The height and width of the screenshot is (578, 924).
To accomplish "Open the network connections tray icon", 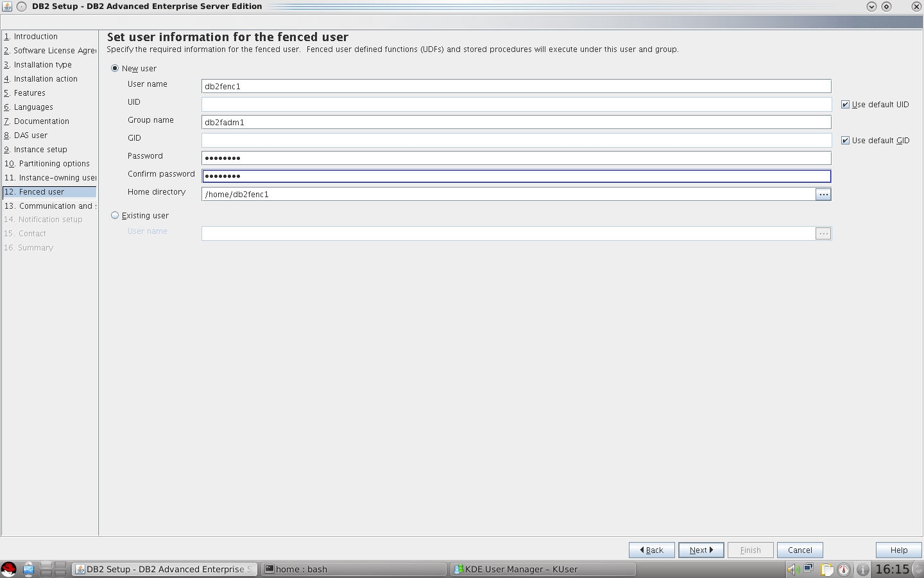I will [809, 568].
